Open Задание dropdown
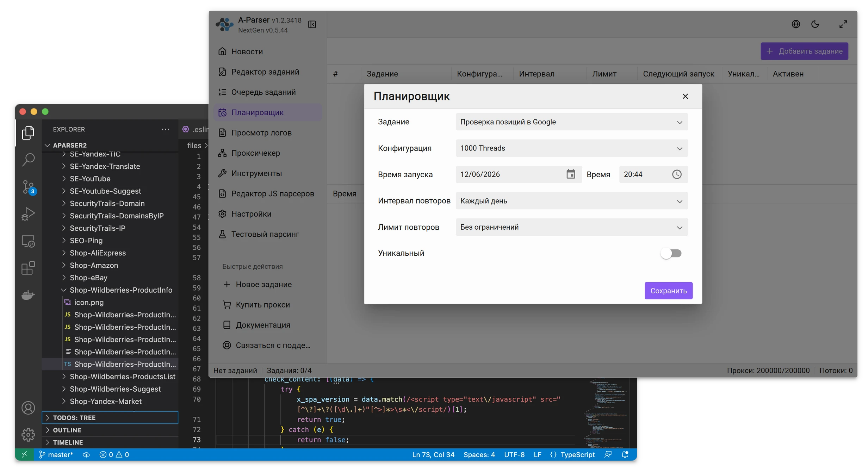 (x=572, y=122)
